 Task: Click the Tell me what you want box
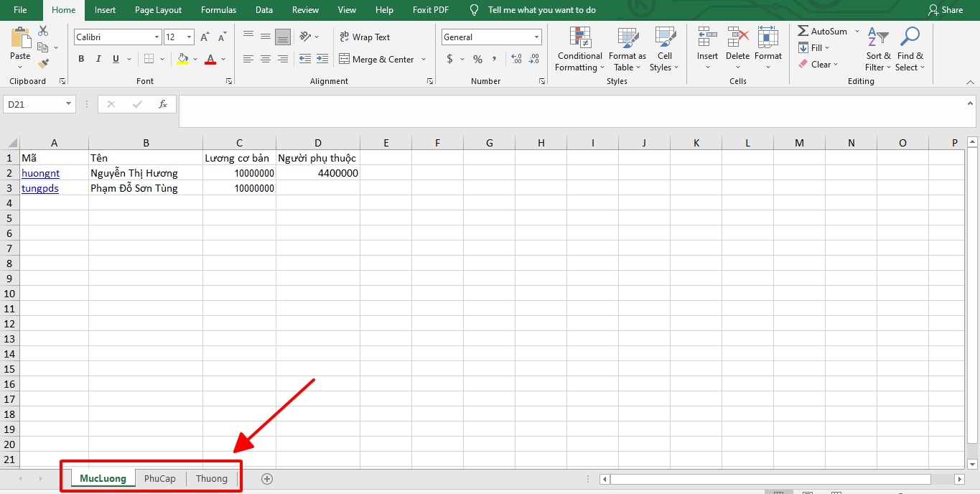pos(541,10)
